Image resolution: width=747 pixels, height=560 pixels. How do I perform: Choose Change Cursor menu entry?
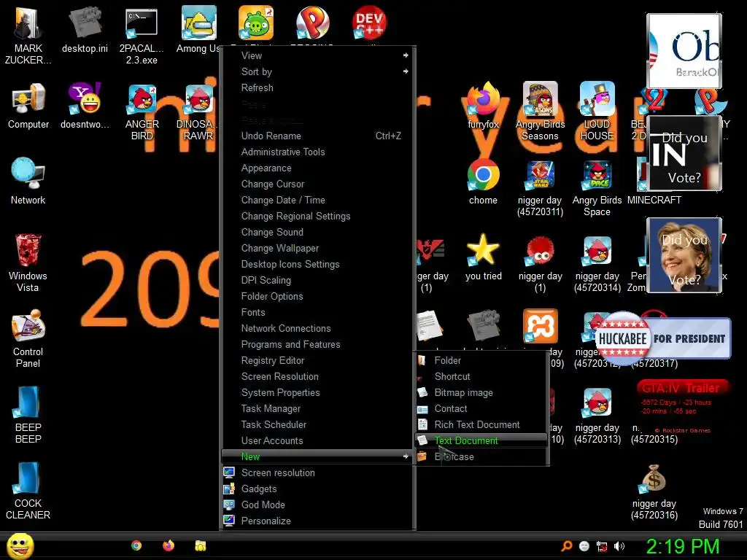[317, 184]
